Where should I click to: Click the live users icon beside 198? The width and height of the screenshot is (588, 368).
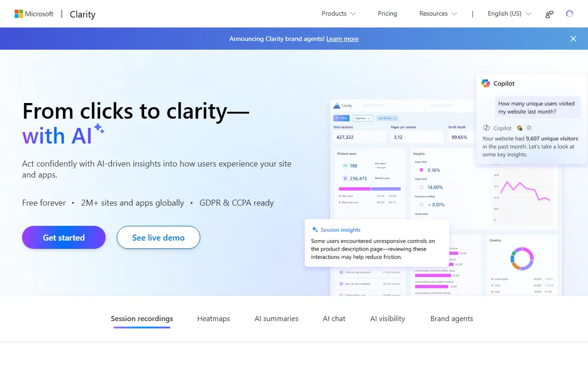(x=345, y=166)
